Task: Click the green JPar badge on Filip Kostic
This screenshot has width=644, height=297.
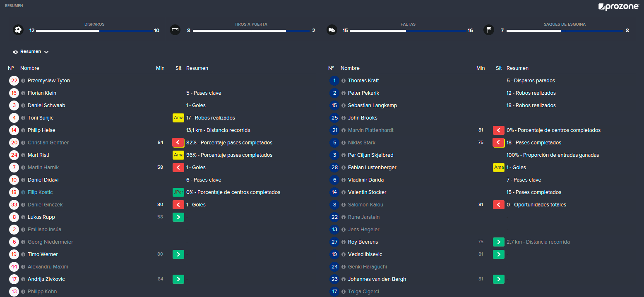Action: (x=178, y=192)
